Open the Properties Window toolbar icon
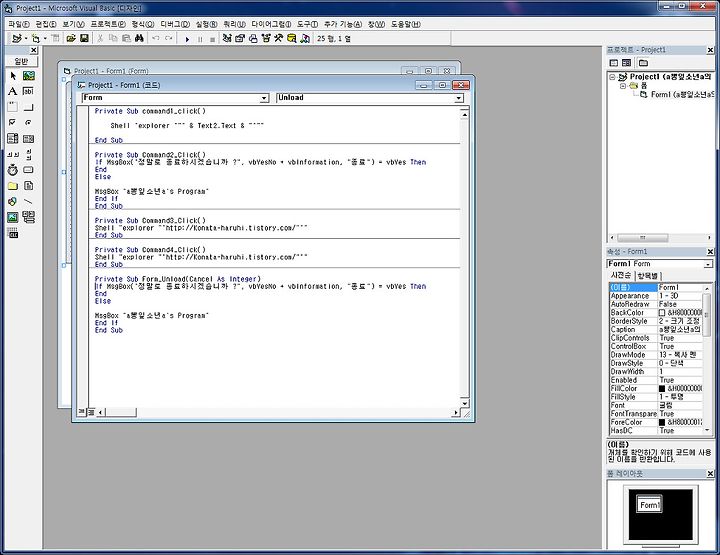 (x=240, y=39)
